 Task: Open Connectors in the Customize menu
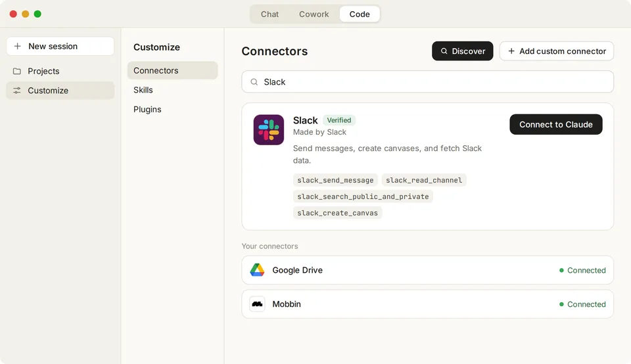click(173, 70)
